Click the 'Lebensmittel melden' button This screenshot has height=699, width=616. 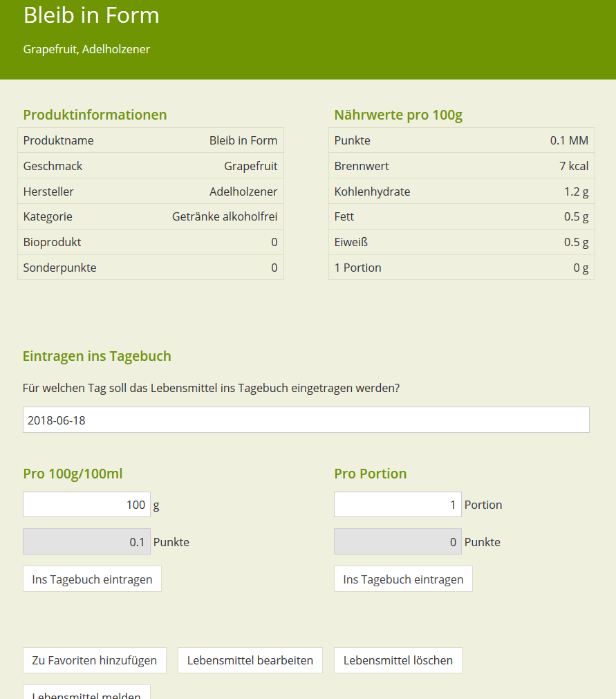click(x=86, y=692)
